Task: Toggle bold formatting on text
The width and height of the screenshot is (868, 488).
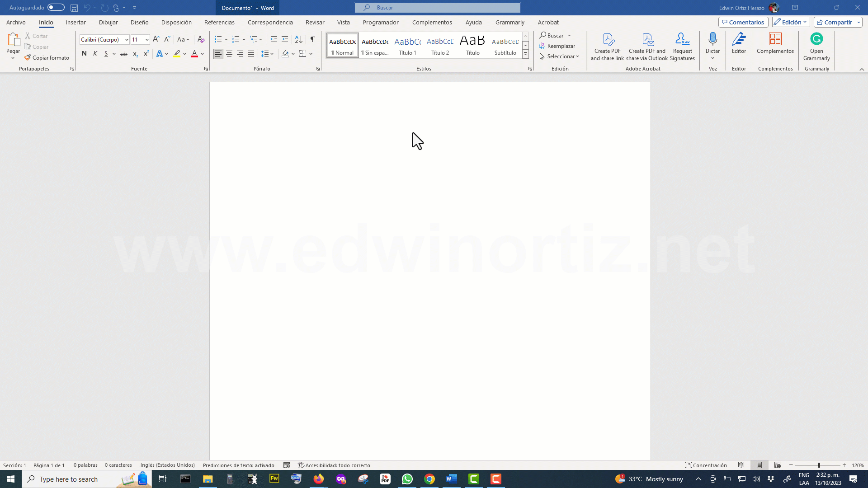Action: point(84,54)
